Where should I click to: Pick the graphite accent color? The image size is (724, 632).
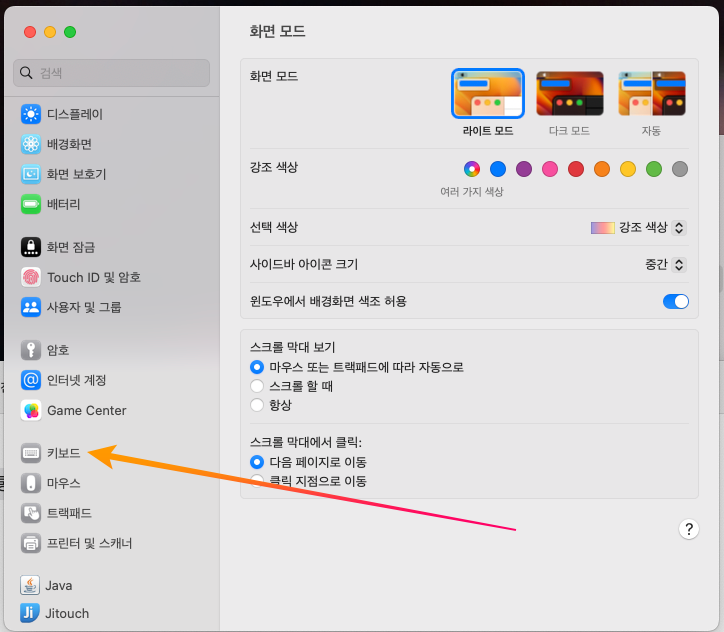click(x=680, y=169)
